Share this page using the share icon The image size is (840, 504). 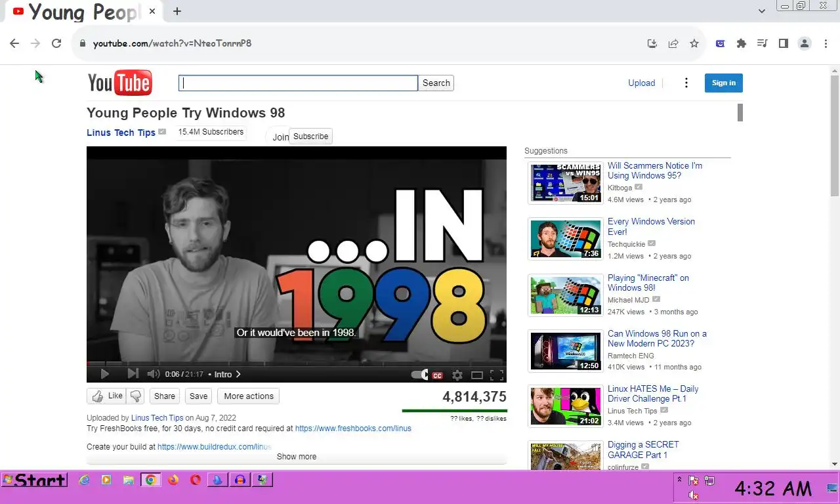pos(673,43)
